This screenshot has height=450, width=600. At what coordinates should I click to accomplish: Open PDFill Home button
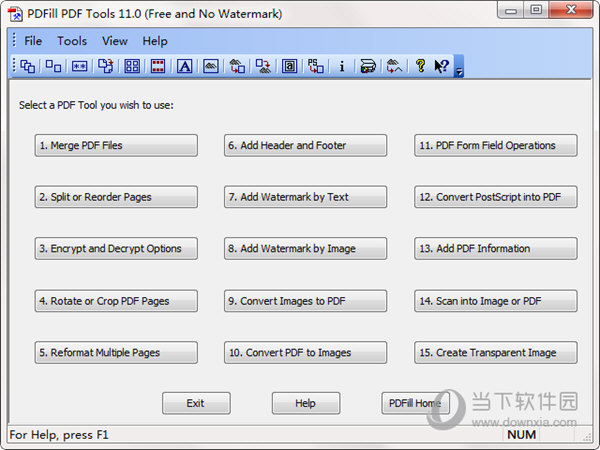click(416, 403)
